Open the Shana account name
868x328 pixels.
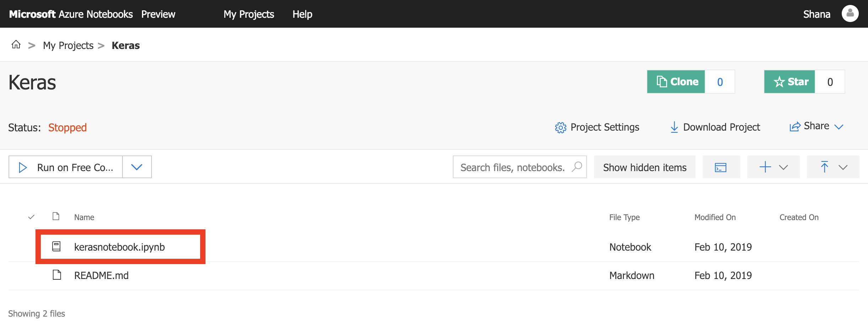817,14
